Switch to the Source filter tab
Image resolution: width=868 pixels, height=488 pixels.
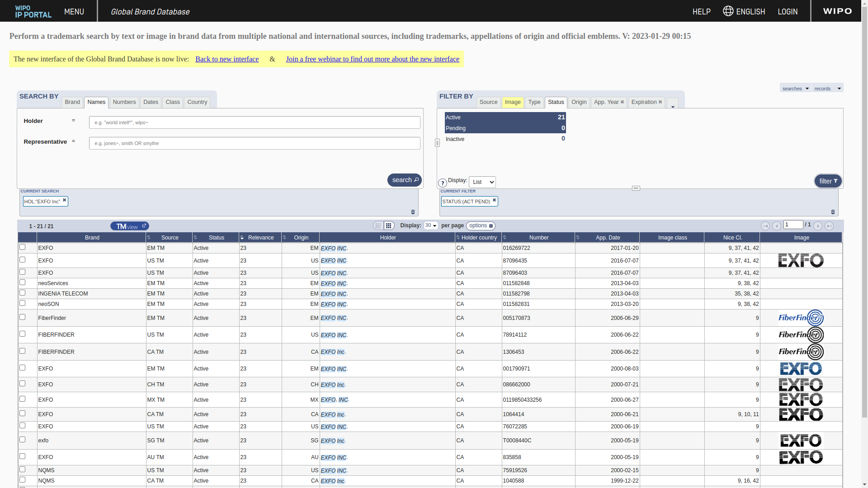click(489, 102)
